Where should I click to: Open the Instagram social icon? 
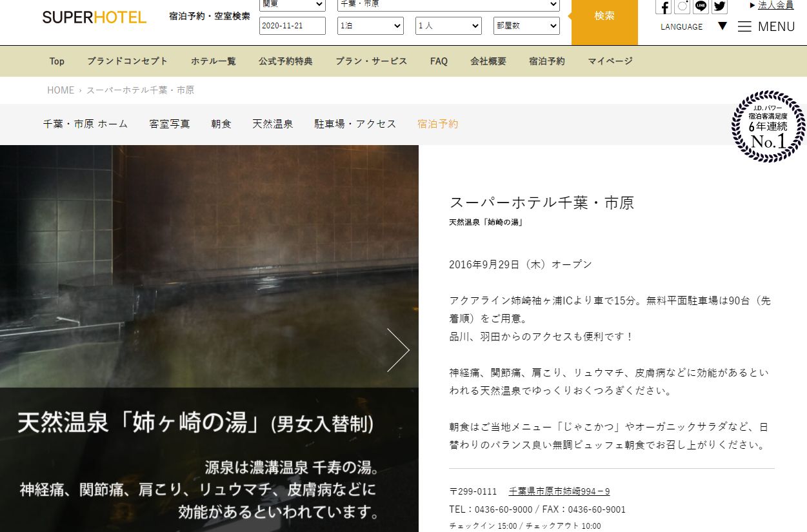[682, 6]
